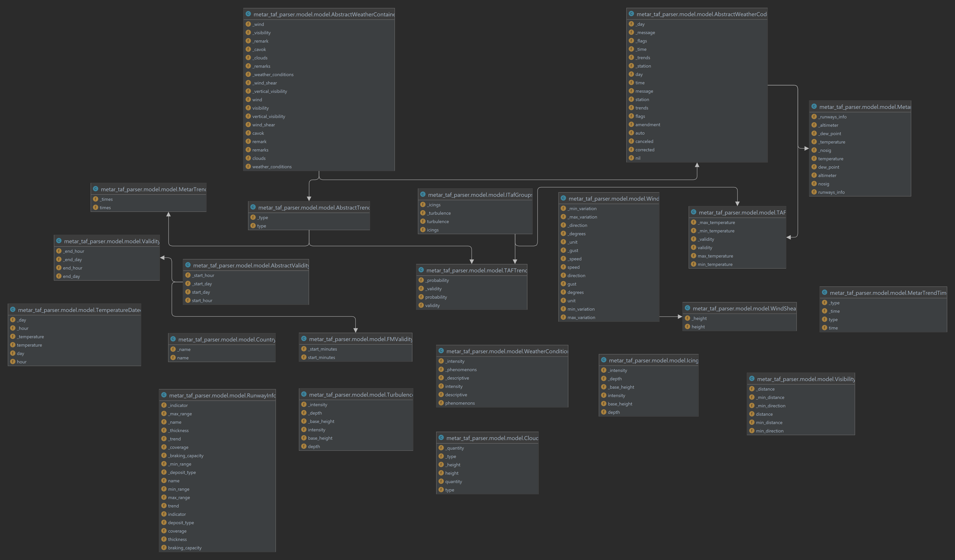Click the height field in WindShear

click(698, 327)
